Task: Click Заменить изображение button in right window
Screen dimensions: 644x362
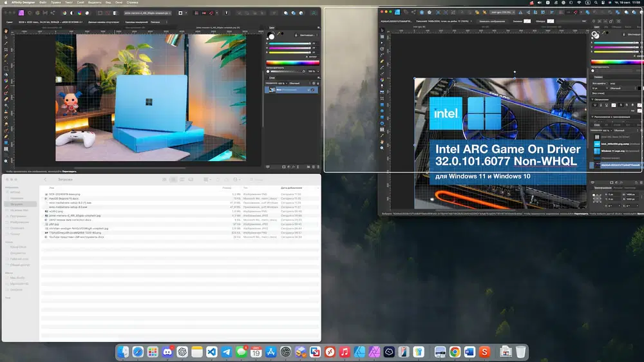Action: [492, 21]
